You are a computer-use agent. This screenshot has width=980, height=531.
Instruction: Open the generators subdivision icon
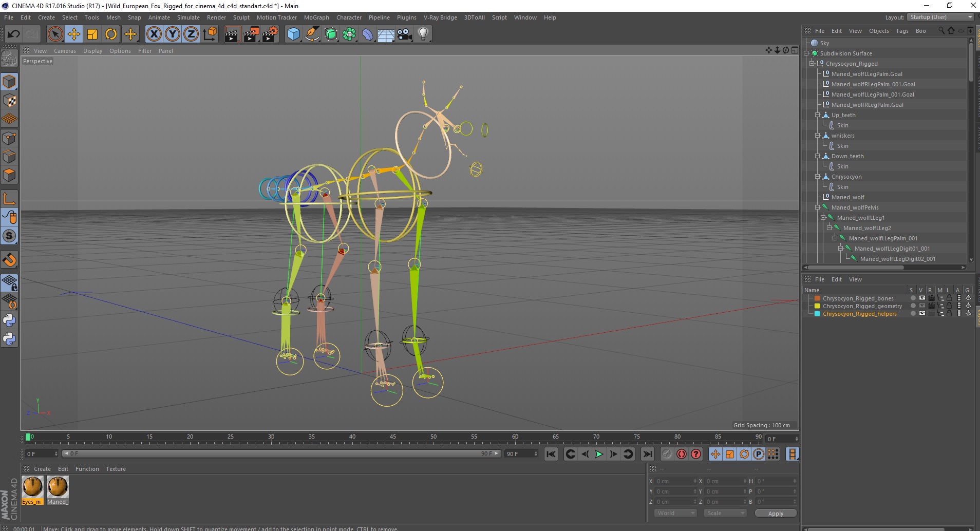tap(331, 34)
